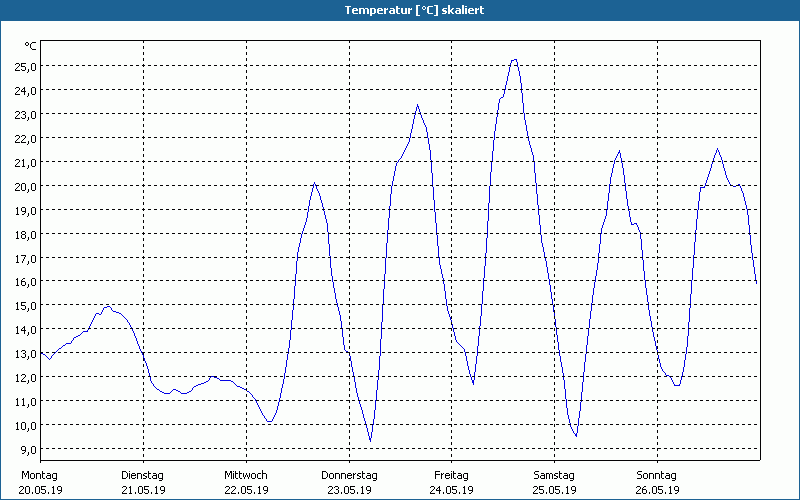Click the Sonntag day label

(x=656, y=475)
